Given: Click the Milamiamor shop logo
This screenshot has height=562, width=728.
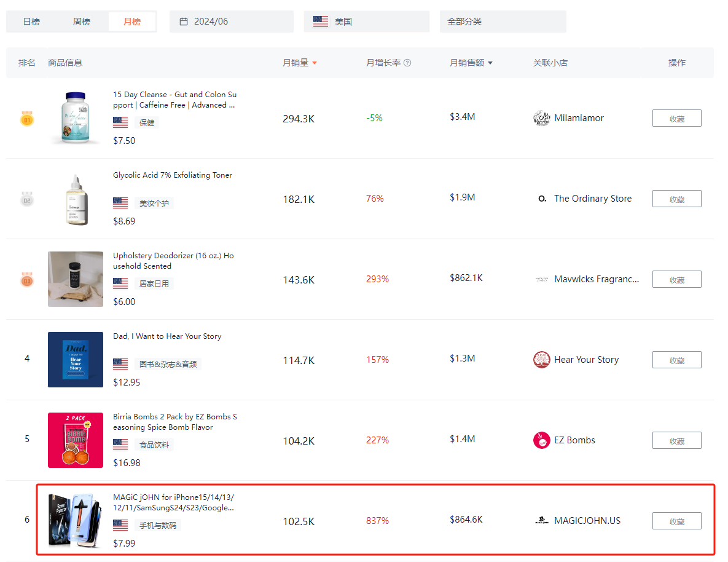Looking at the screenshot, I should tap(541, 118).
